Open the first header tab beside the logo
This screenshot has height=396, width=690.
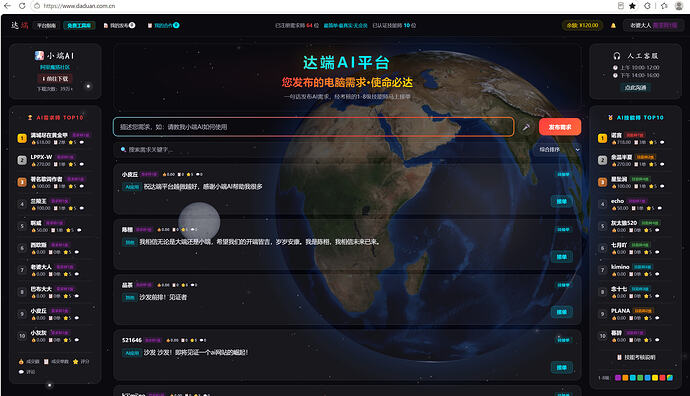tap(46, 26)
